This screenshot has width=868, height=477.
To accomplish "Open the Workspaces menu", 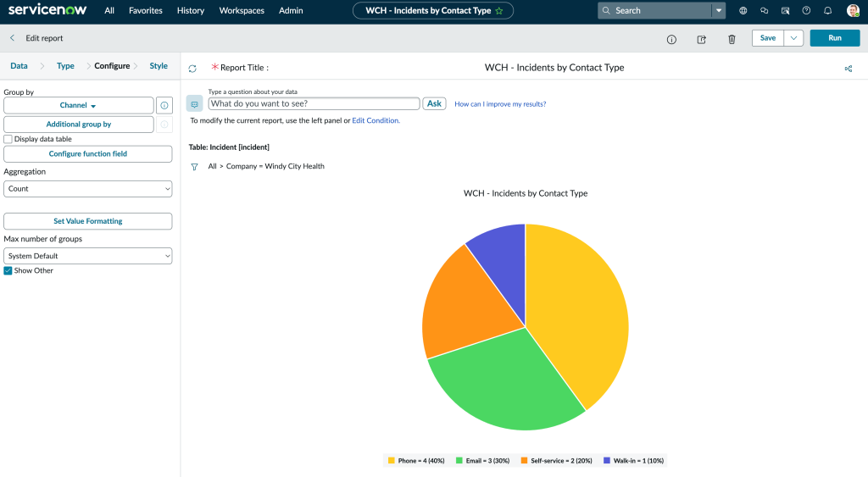I will point(242,10).
